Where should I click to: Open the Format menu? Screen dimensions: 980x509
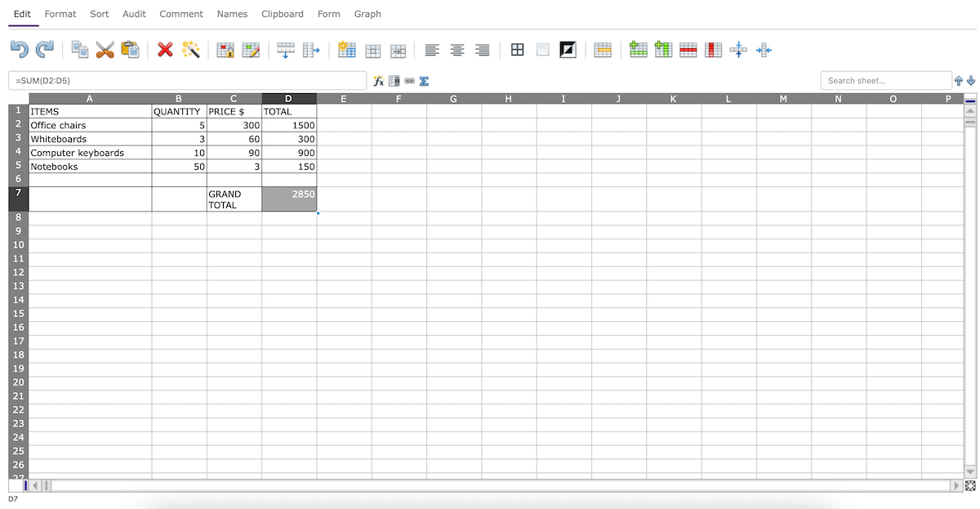60,14
